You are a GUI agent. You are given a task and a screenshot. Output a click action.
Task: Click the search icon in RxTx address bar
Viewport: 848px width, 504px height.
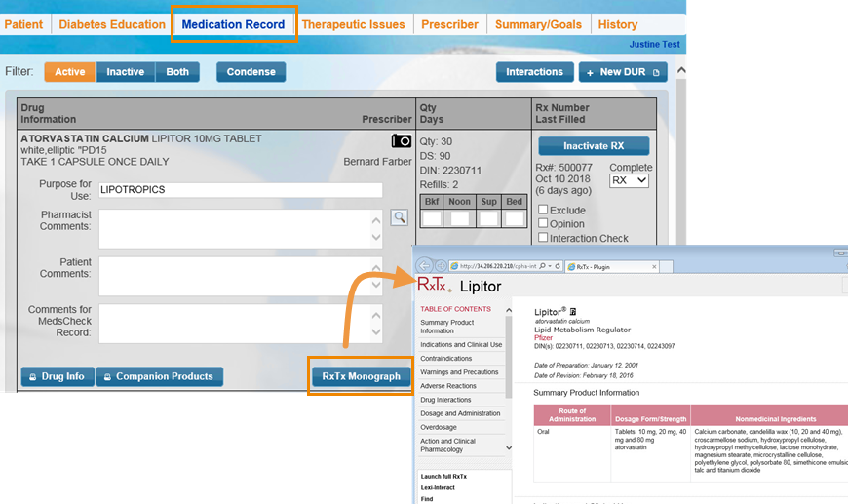pos(543,266)
